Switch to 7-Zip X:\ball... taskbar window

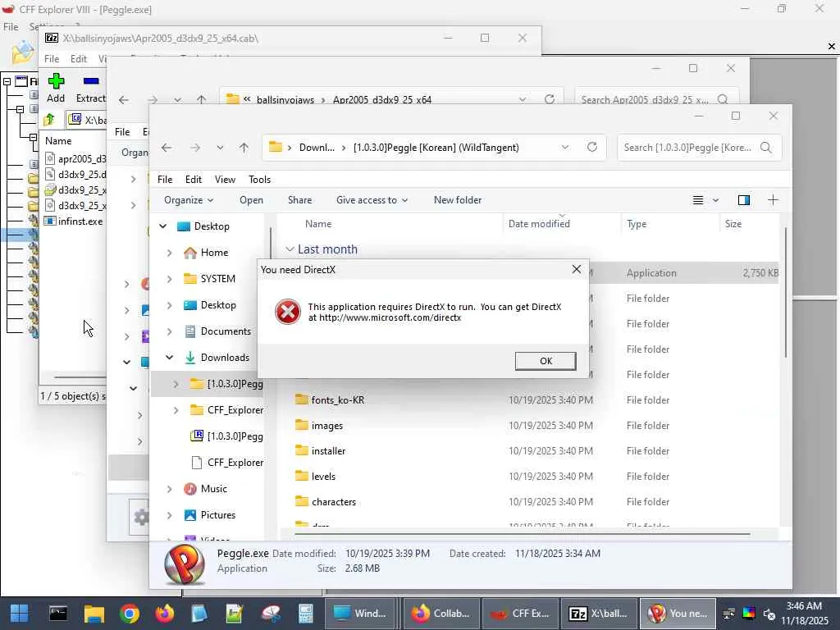pyautogui.click(x=598, y=614)
